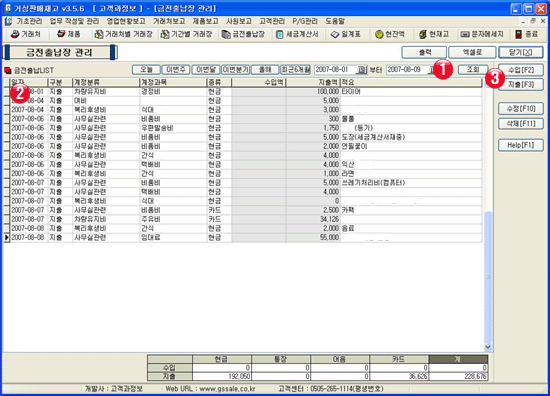Viewport: 550px width, 396px height.
Task: Click the 삭제[F11] button
Action: pos(521,123)
